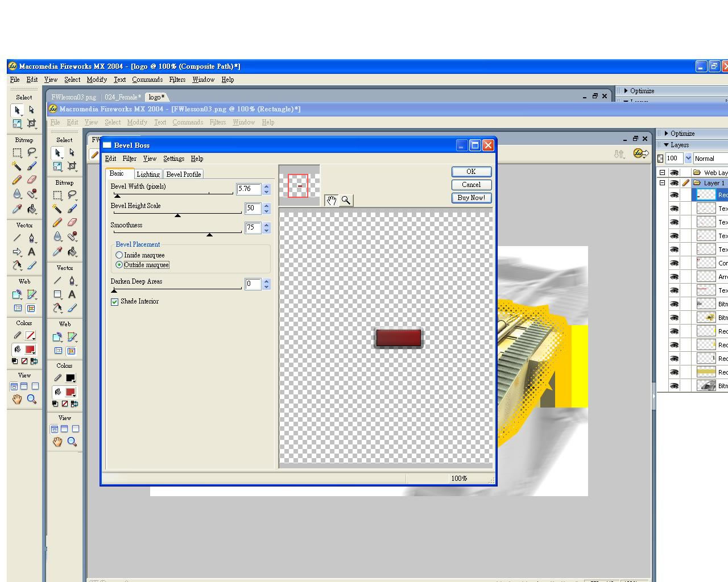Pick Blur tool in FWlesson03 window's Tools panel
Screen dimensions: 728x582
(x=57, y=236)
